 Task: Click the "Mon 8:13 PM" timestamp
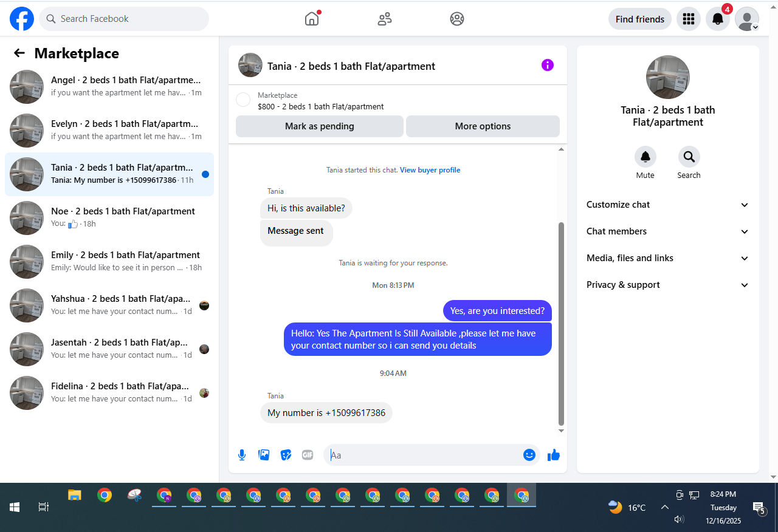coord(393,285)
